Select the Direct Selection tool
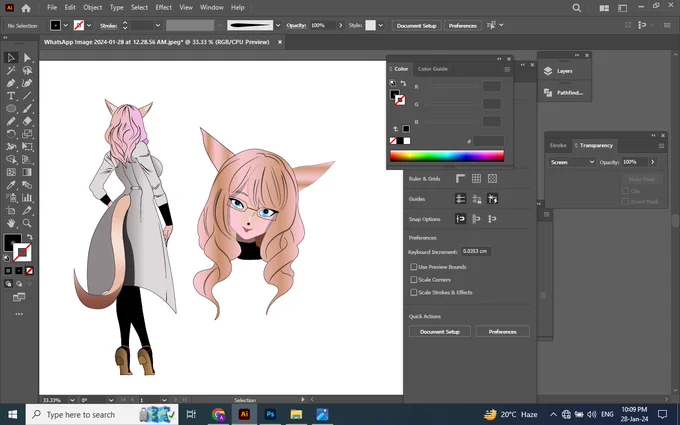The width and height of the screenshot is (680, 425). (x=27, y=58)
